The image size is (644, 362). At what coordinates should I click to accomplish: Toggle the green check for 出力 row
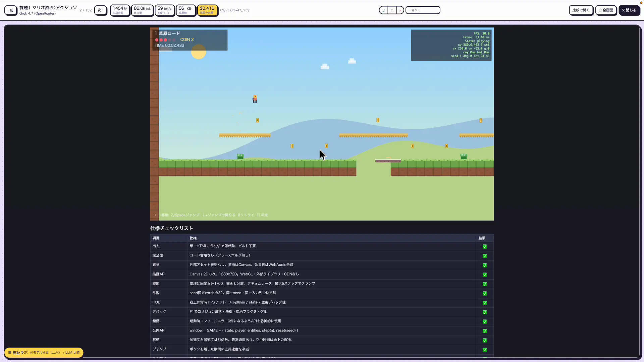(485, 246)
